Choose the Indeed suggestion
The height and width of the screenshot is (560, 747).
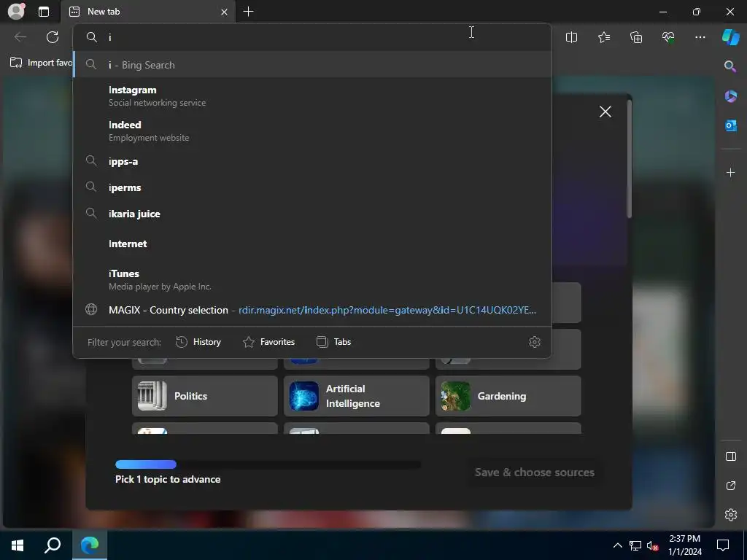(312, 131)
